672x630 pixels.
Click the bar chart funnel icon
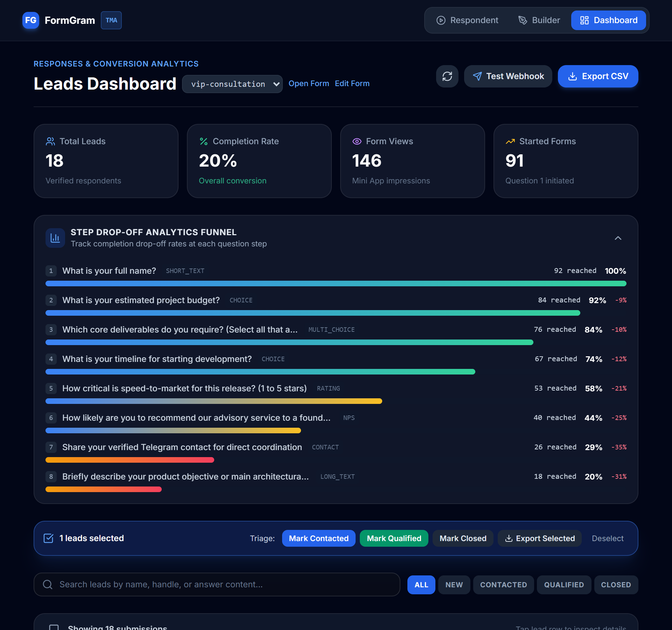55,238
